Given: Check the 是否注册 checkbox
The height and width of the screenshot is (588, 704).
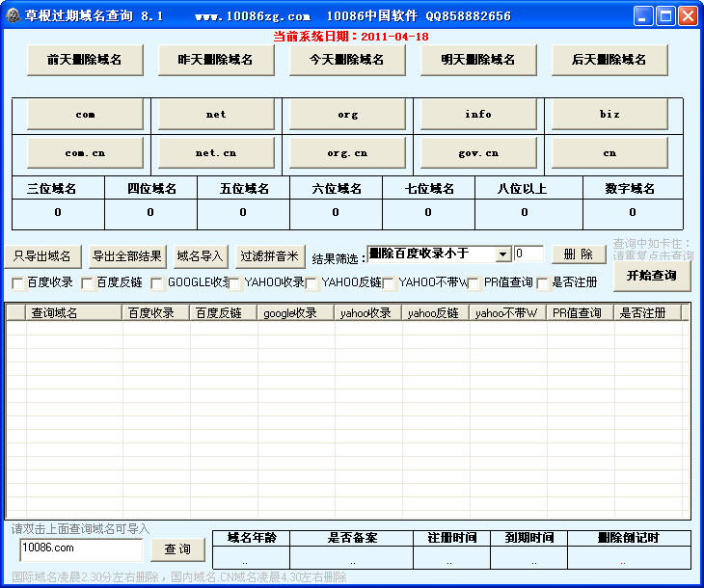Looking at the screenshot, I should tap(543, 283).
